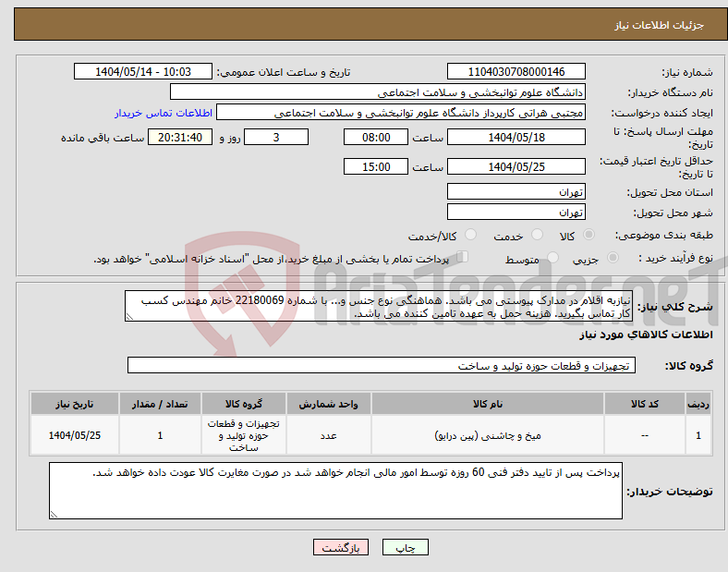Select the خدمت radio button
This screenshot has width=728, height=572.
click(x=537, y=235)
